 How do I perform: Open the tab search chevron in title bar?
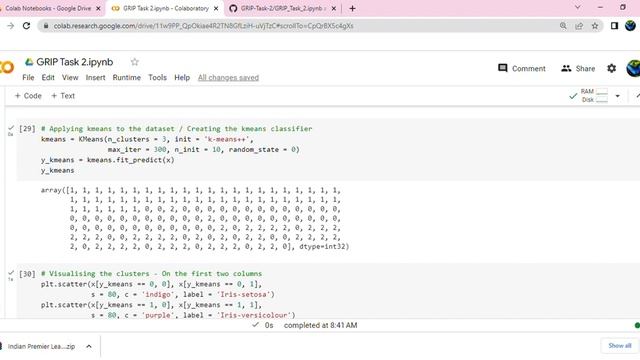click(x=577, y=7)
